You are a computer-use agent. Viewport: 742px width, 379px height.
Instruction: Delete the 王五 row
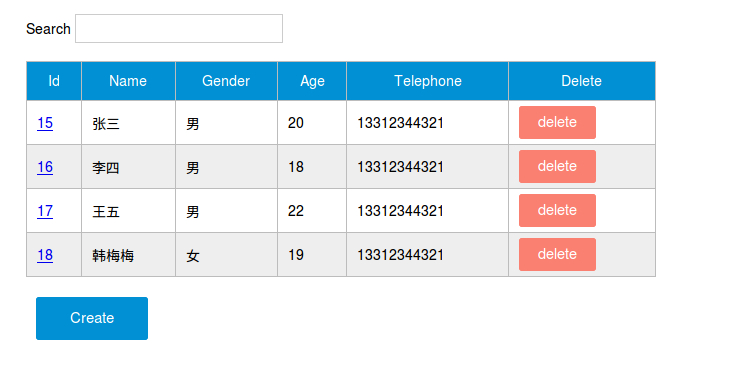click(x=557, y=211)
